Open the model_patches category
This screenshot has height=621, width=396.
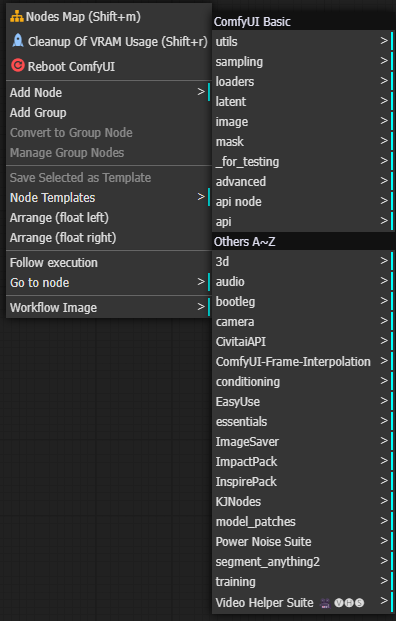pyautogui.click(x=303, y=522)
